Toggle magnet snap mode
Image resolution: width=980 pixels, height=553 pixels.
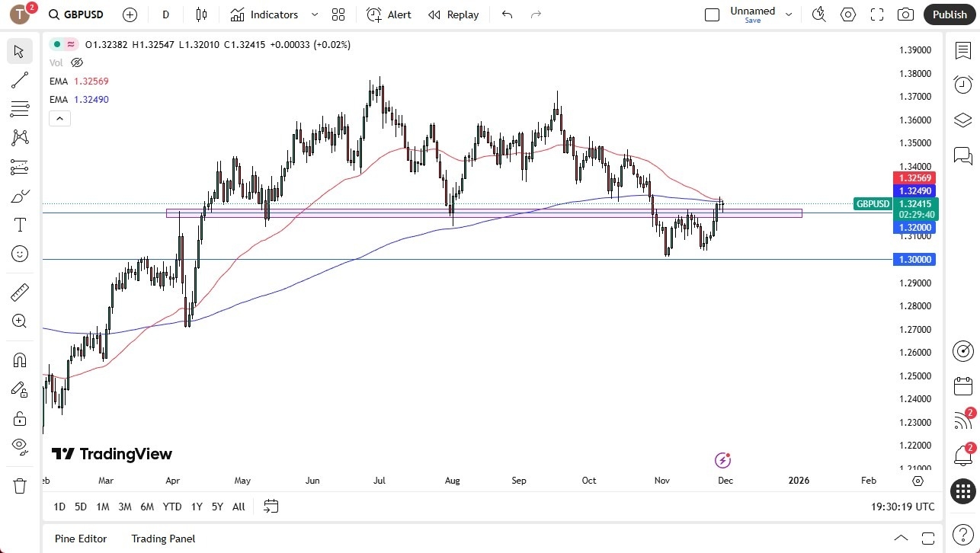[x=19, y=360]
